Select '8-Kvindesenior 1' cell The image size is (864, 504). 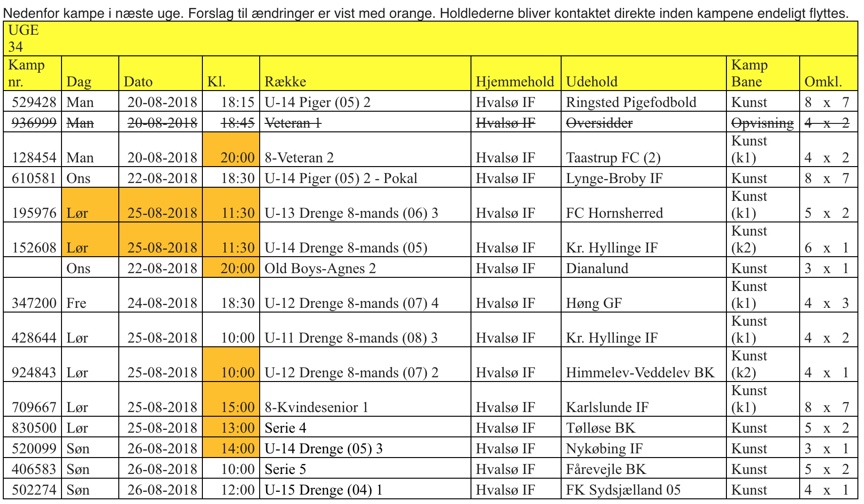(365, 399)
